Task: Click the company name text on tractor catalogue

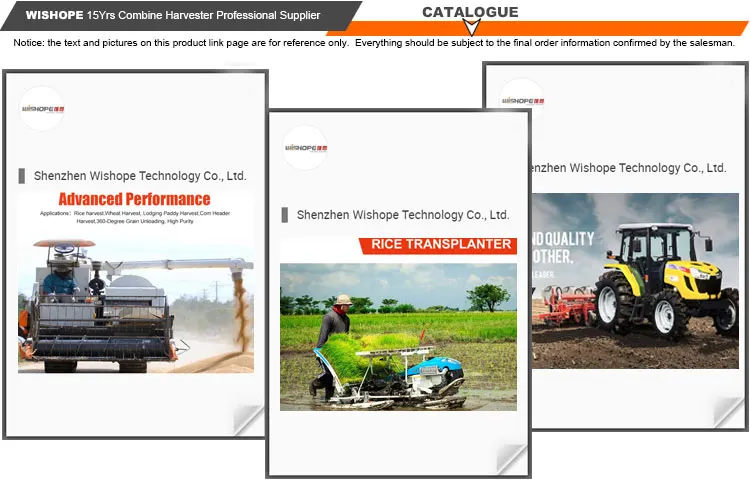Action: (x=629, y=168)
